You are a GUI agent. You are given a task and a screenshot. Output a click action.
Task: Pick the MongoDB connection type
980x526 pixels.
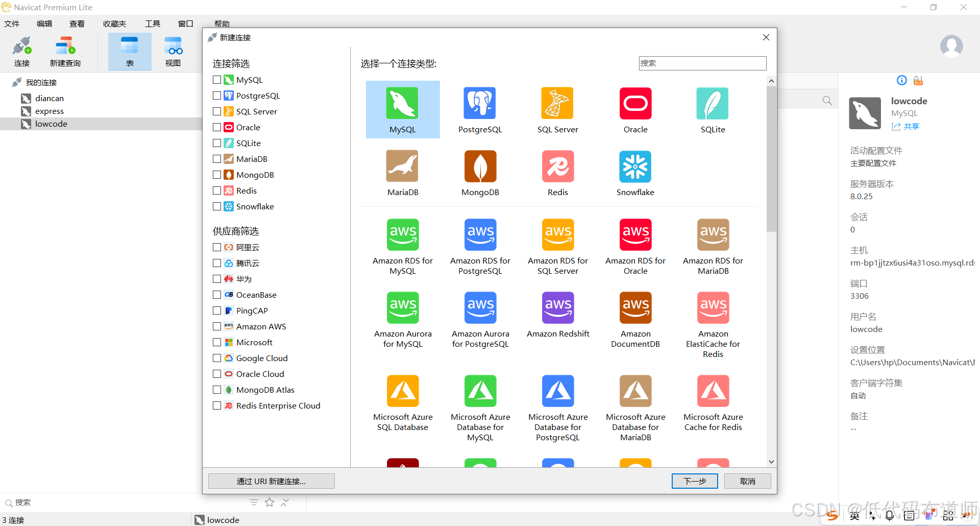(480, 173)
